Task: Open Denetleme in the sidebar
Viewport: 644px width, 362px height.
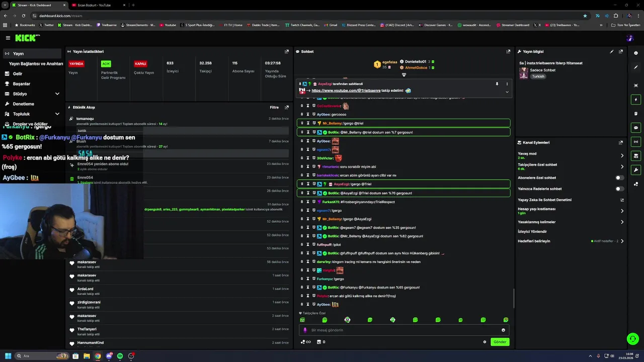Action: pos(24,104)
